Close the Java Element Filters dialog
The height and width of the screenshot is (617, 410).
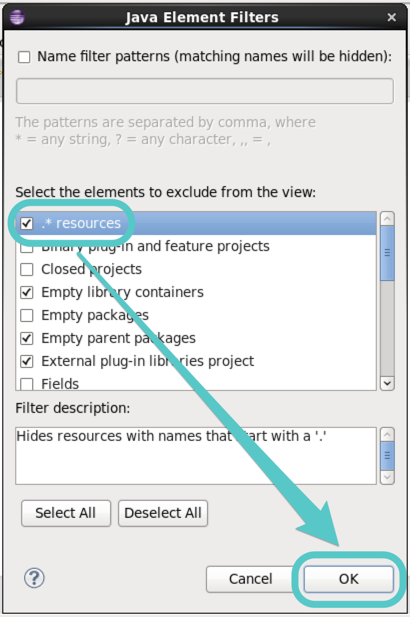pos(391,17)
